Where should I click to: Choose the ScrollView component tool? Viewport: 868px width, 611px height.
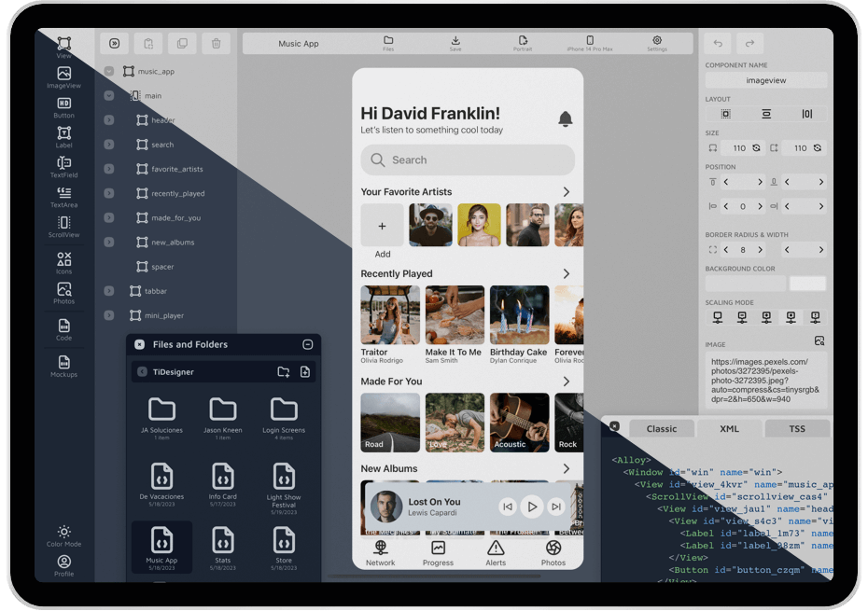(63, 227)
